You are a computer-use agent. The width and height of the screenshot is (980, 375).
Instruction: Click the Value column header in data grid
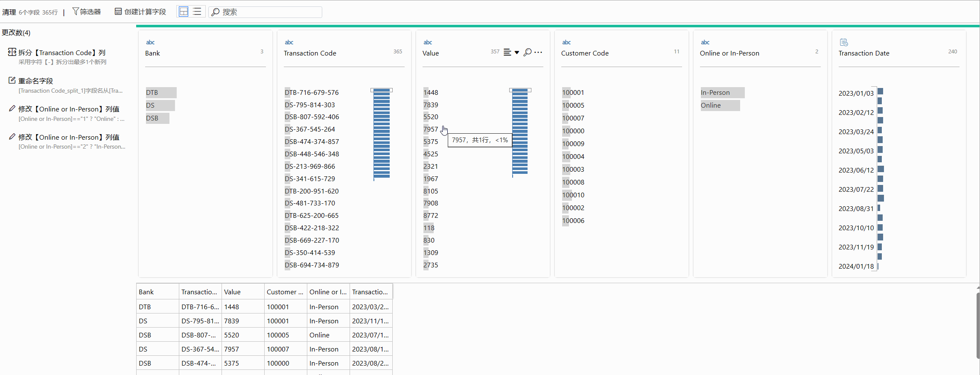(243, 292)
